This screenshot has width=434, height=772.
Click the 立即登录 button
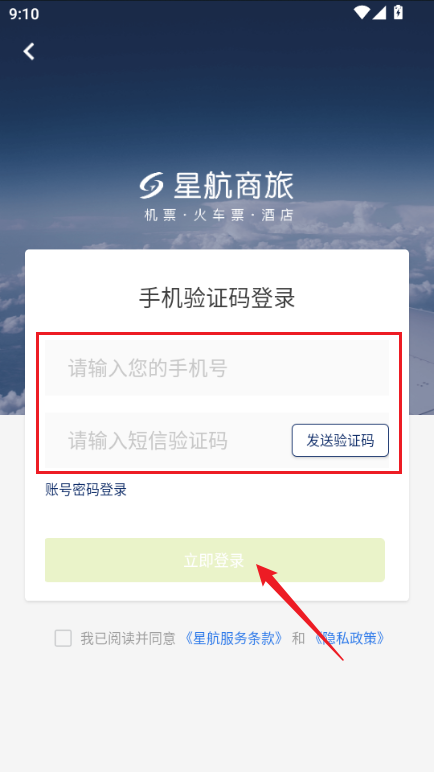[215, 560]
